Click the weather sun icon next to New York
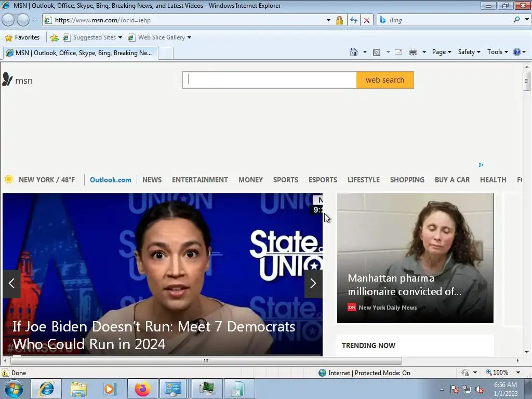The height and width of the screenshot is (399, 532). pos(9,179)
